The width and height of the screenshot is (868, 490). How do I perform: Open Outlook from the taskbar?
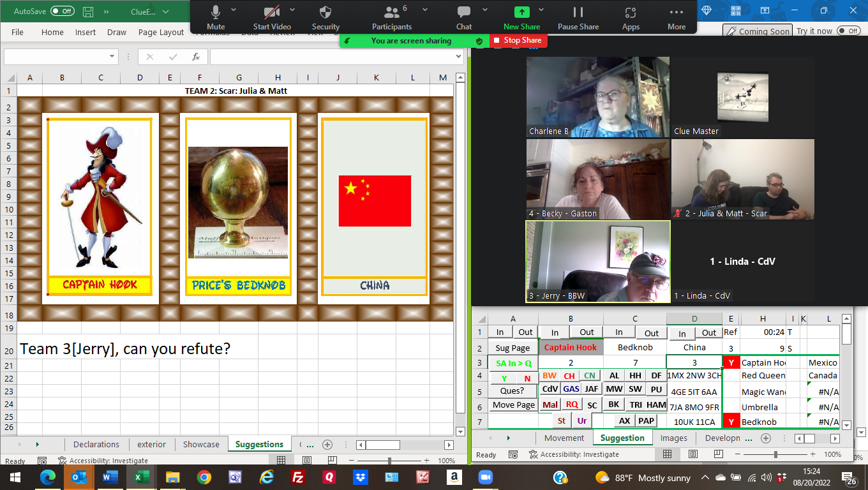click(x=79, y=477)
